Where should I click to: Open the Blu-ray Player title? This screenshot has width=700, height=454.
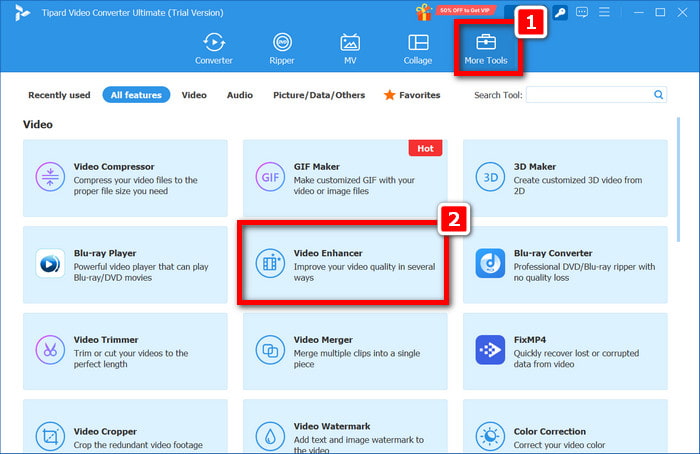point(105,253)
